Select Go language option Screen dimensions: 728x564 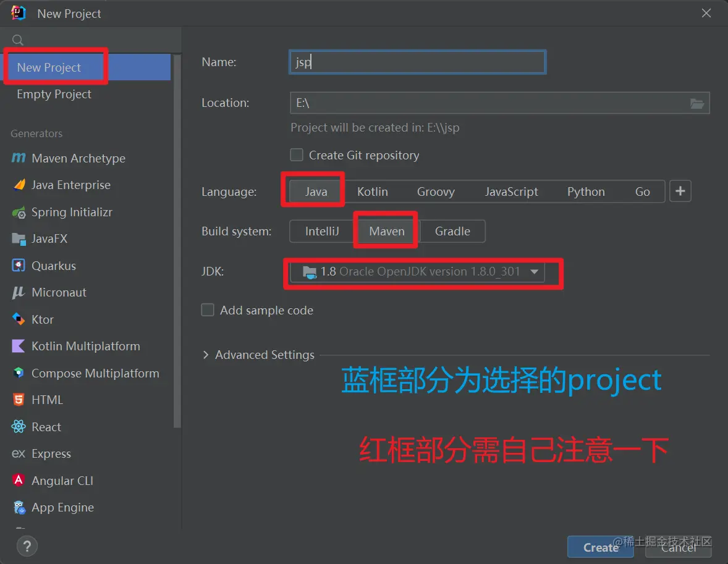pos(643,192)
